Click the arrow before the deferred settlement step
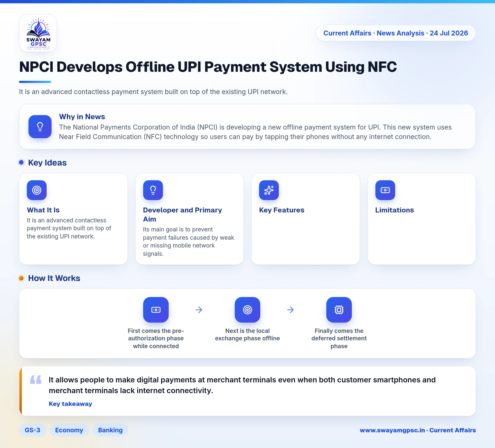Image resolution: width=495 pixels, height=448 pixels. 290,310
